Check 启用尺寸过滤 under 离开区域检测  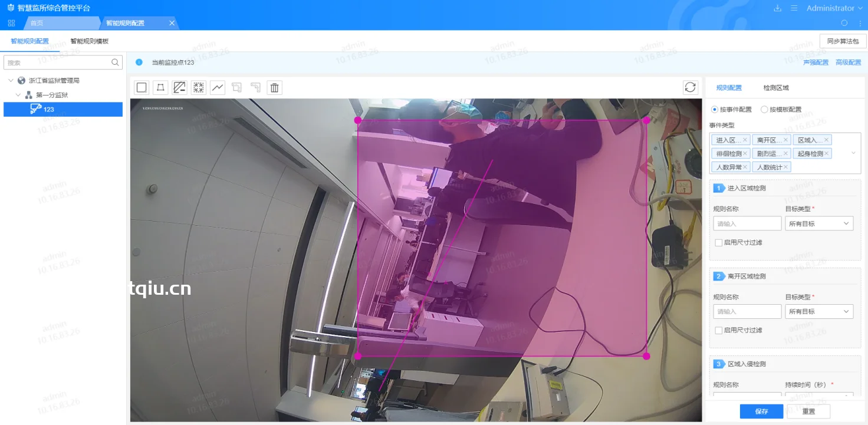[718, 330]
